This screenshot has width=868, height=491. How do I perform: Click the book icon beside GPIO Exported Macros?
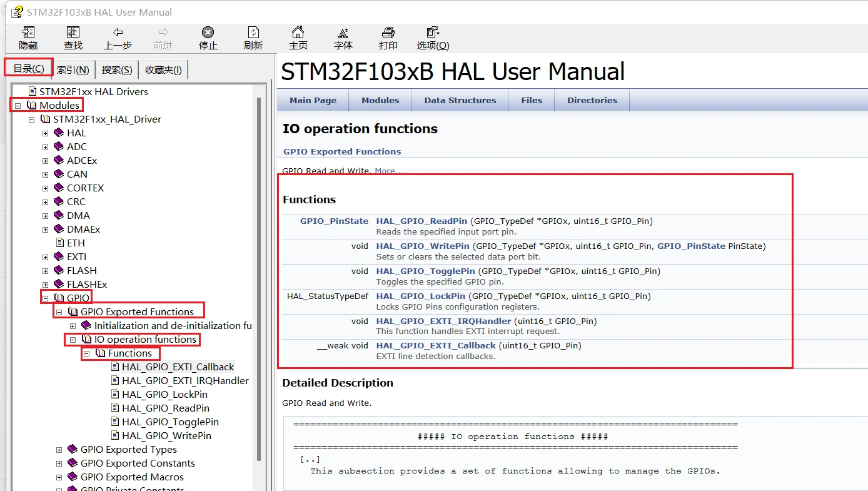coord(73,477)
